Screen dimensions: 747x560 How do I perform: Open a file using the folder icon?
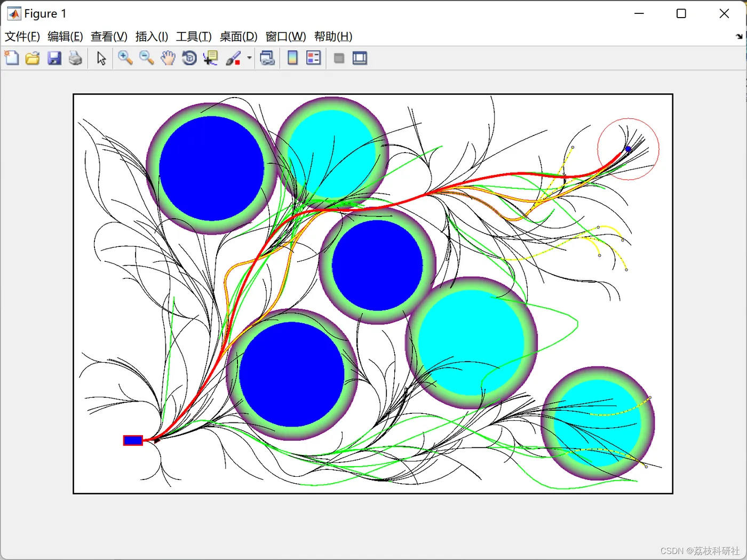tap(33, 58)
